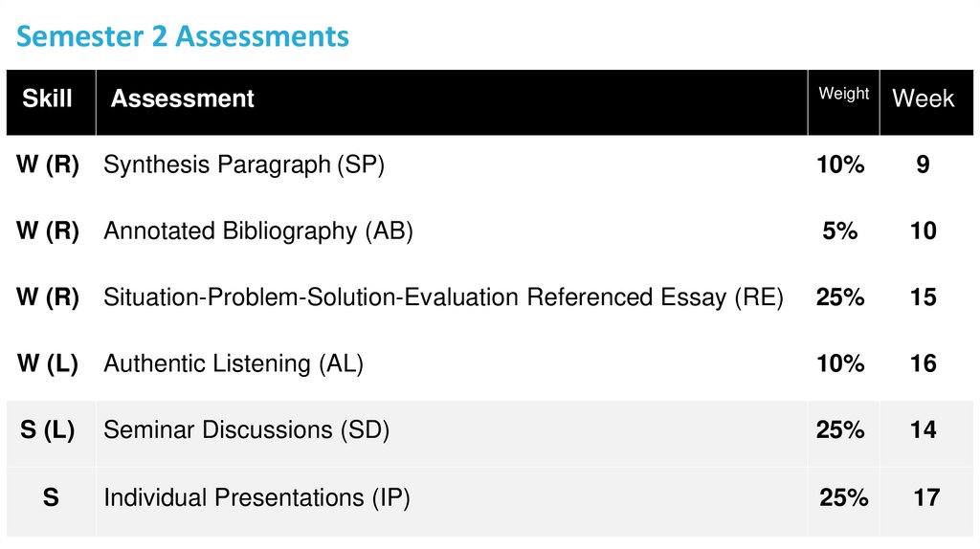Click the week 16 cell
The width and height of the screenshot is (980, 549).
923,363
